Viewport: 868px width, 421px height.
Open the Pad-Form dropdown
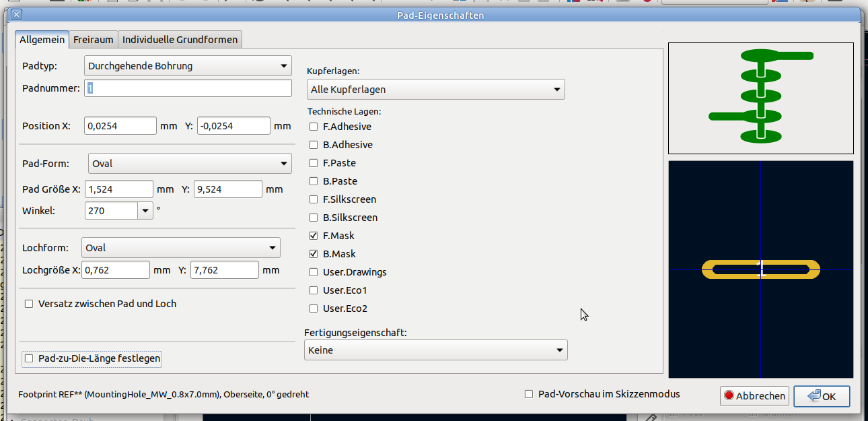pyautogui.click(x=190, y=164)
